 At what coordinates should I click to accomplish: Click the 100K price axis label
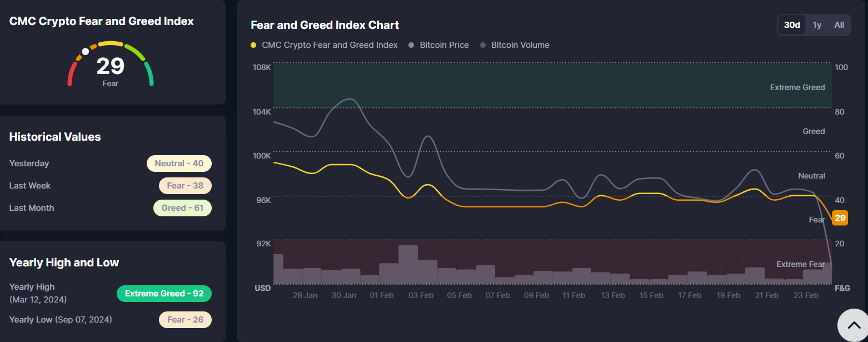click(x=262, y=156)
